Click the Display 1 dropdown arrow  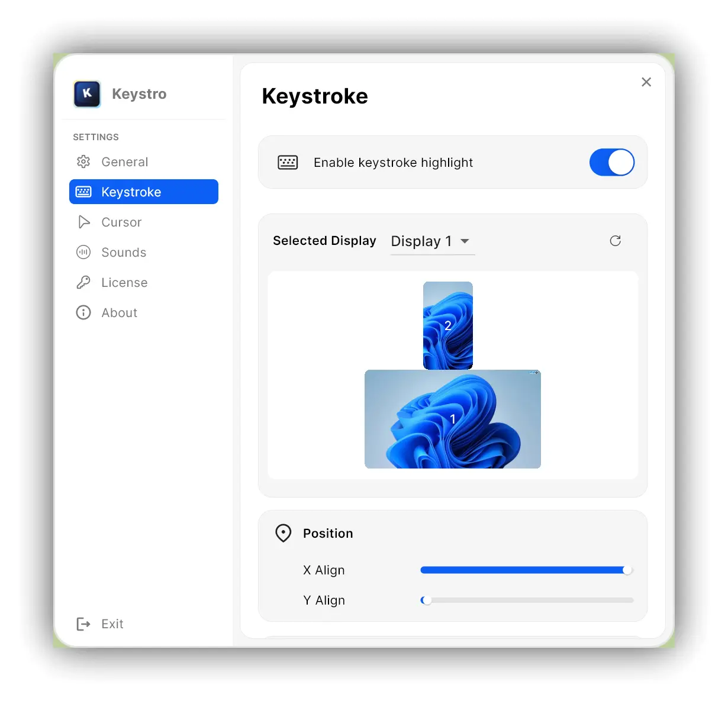coord(465,241)
